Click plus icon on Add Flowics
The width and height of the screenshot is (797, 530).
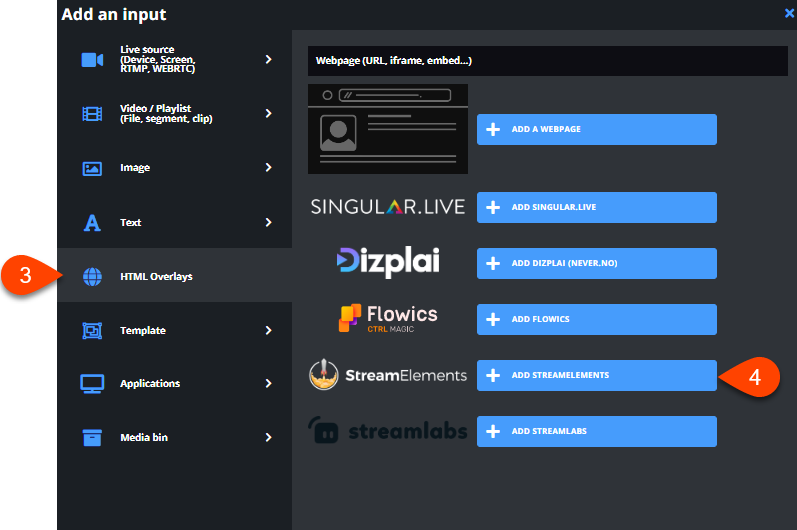(493, 319)
